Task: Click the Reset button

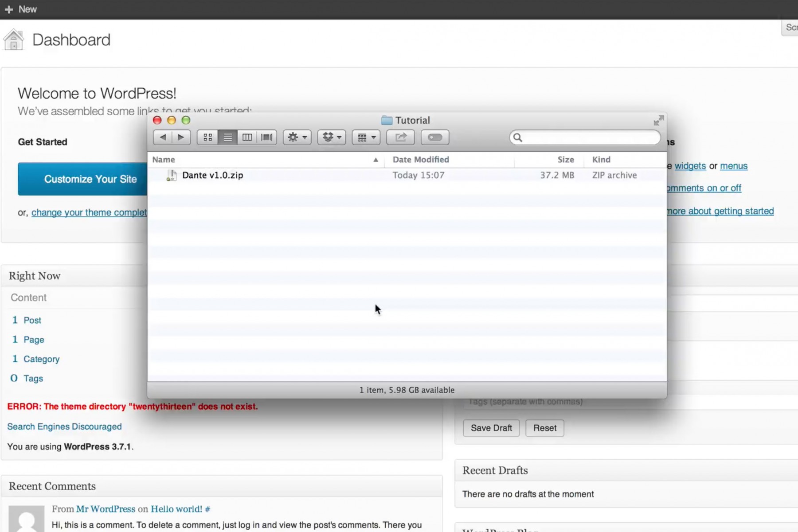Action: tap(545, 428)
